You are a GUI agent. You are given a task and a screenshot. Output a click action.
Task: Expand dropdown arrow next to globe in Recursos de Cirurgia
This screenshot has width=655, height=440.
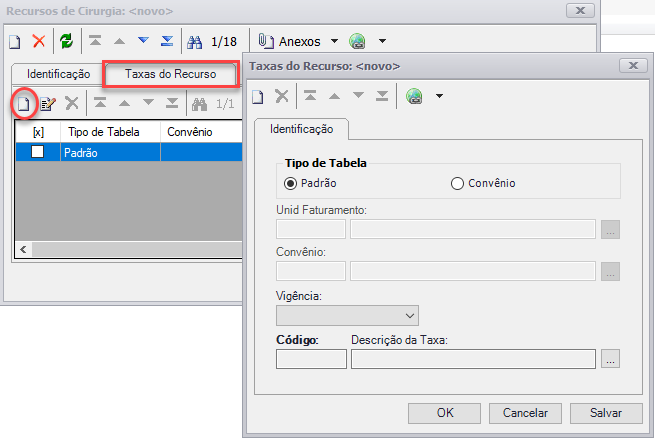click(382, 41)
